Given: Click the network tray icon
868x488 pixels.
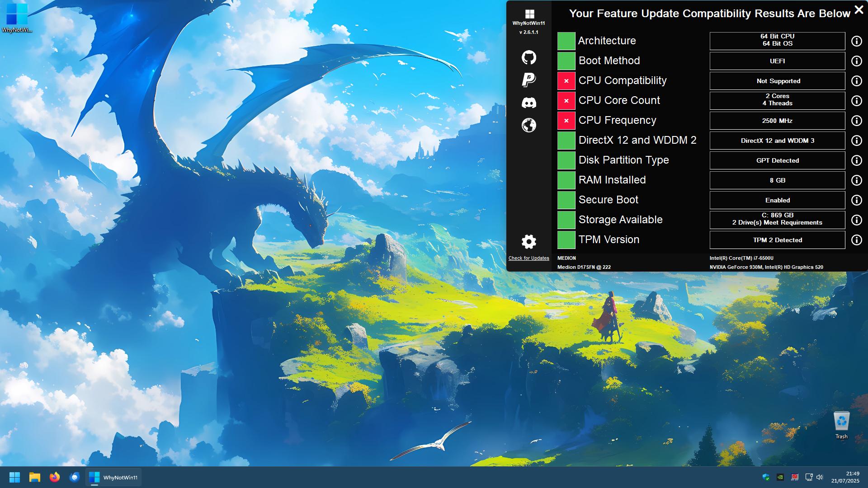Looking at the screenshot, I should (x=809, y=477).
